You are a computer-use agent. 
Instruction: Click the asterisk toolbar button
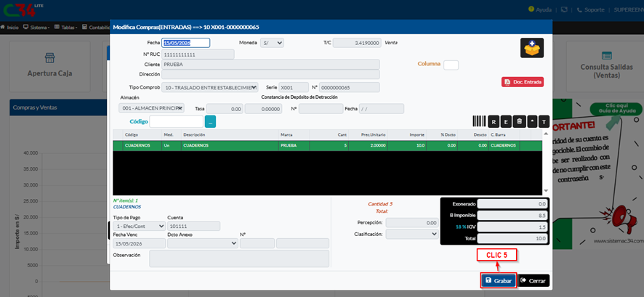point(532,121)
